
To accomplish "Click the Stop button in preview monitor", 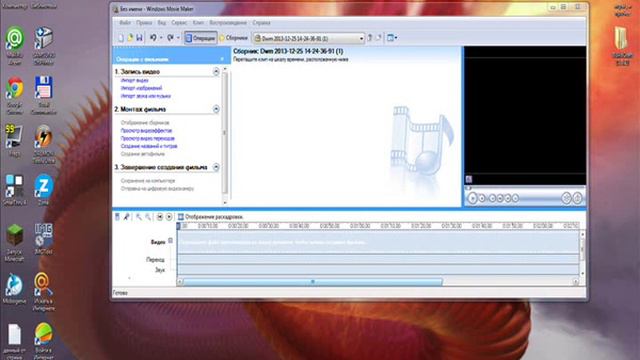I will point(482,198).
